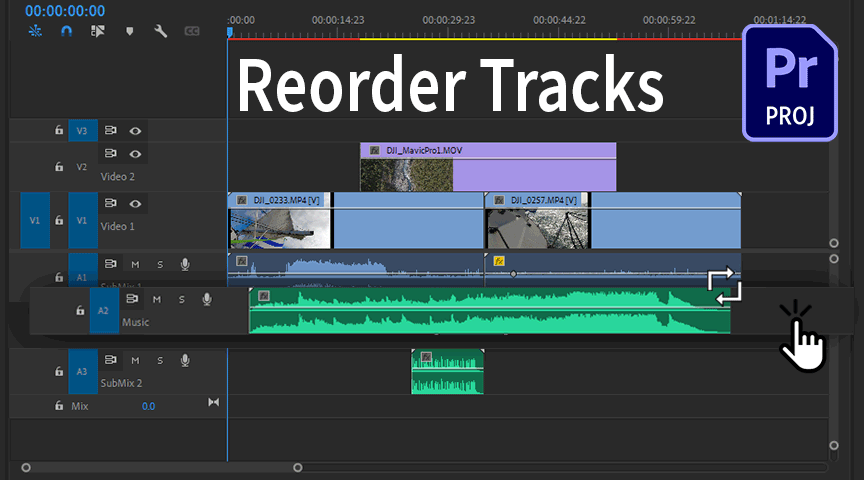The image size is (864, 480).
Task: Click the Mix track output keyframe icon
Action: point(213,402)
